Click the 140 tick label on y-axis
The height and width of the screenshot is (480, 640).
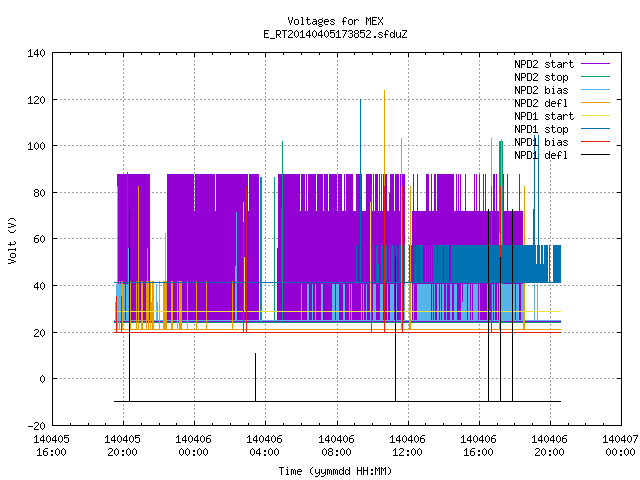tap(36, 53)
